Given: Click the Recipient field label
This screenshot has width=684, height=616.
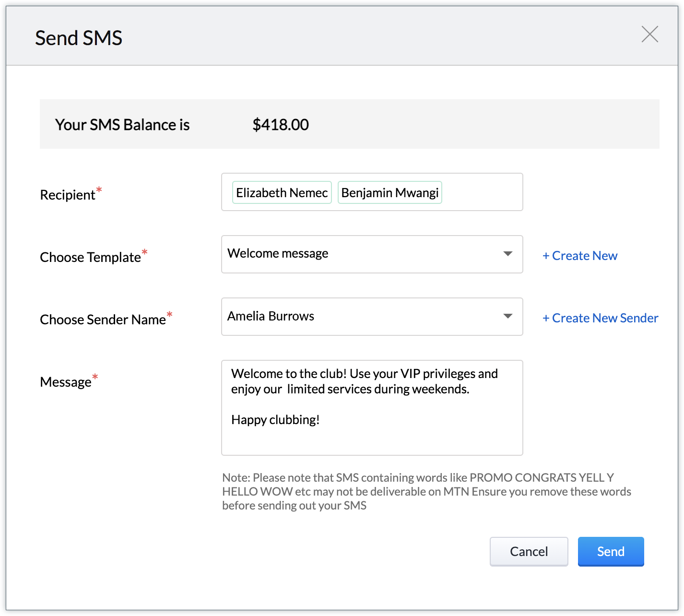Looking at the screenshot, I should (x=68, y=195).
